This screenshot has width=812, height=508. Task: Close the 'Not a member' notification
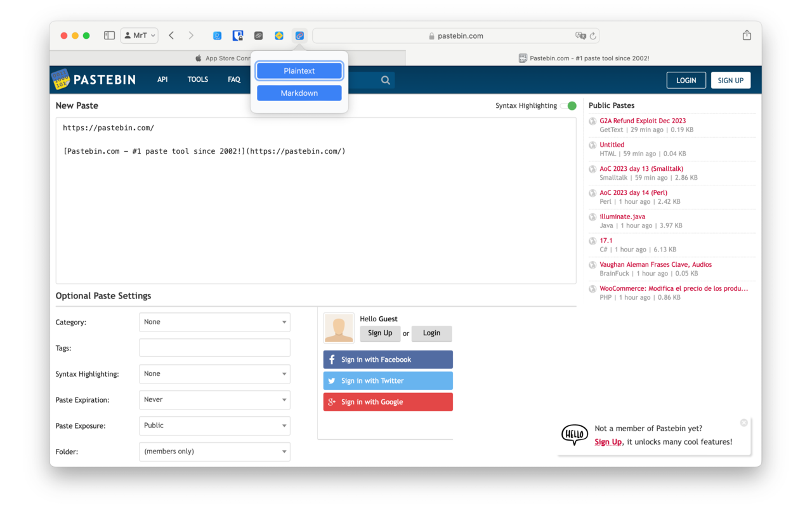[744, 422]
